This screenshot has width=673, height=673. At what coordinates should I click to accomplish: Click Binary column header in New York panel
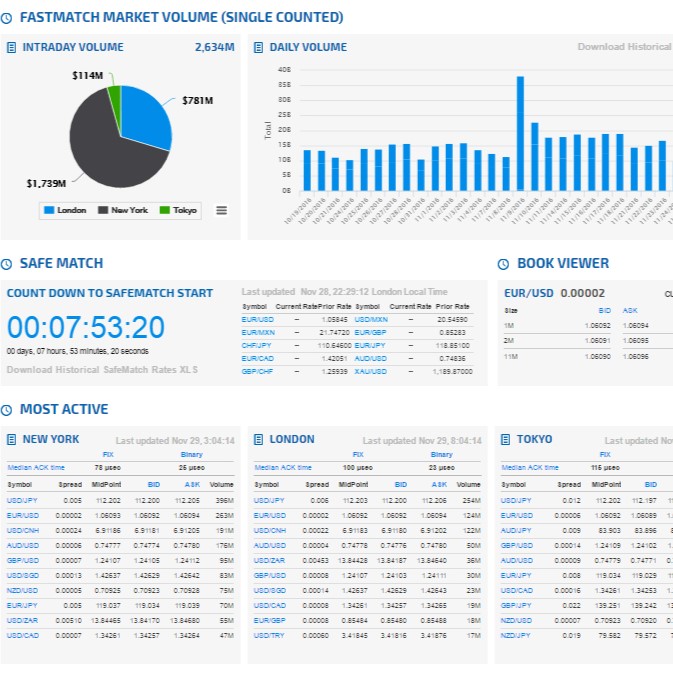click(191, 454)
